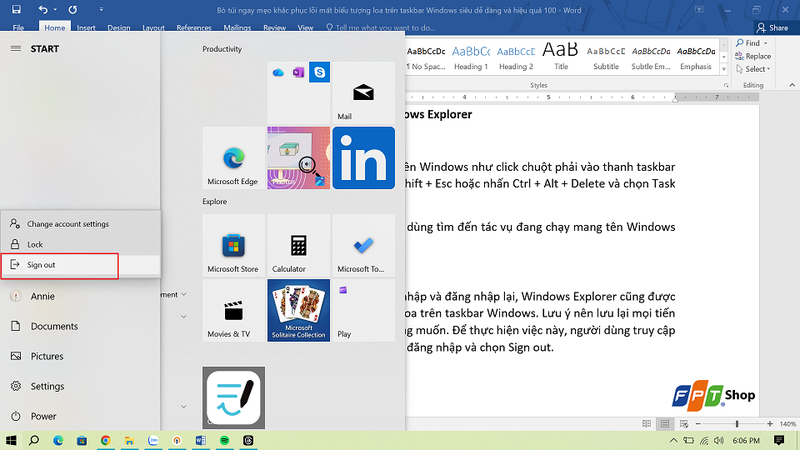The image size is (800, 450).
Task: Click Replace in the Editing group
Action: (x=753, y=56)
